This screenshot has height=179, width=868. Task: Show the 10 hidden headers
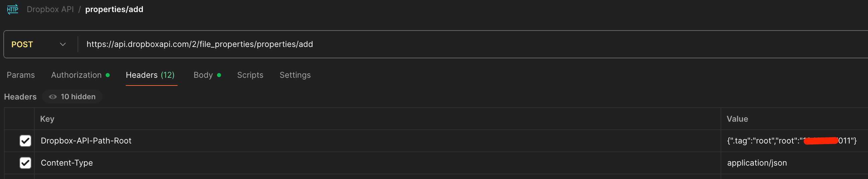pos(73,97)
